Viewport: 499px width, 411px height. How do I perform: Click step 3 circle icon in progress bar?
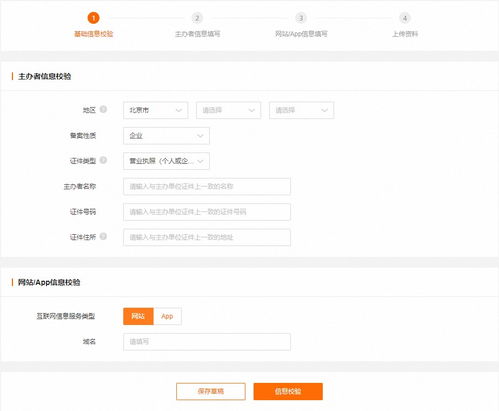click(301, 18)
